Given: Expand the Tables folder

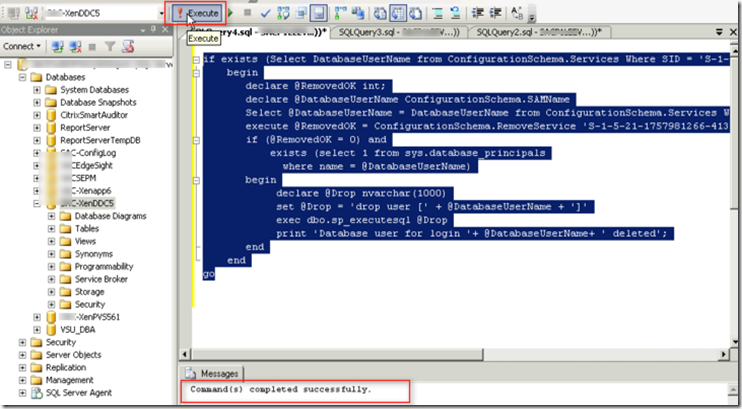Looking at the screenshot, I should pyautogui.click(x=52, y=229).
